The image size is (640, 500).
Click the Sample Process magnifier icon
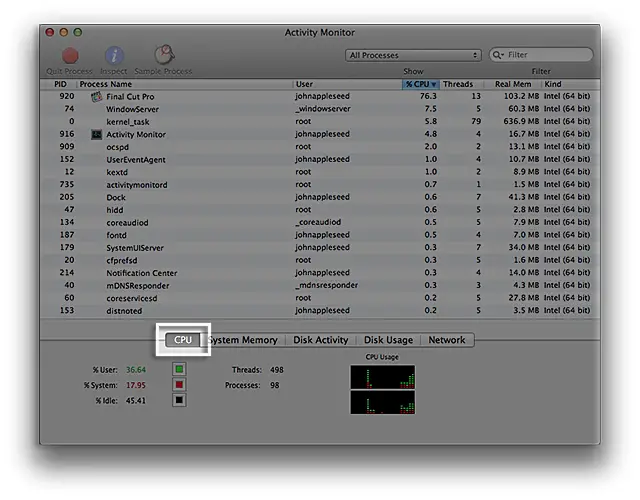point(164,55)
